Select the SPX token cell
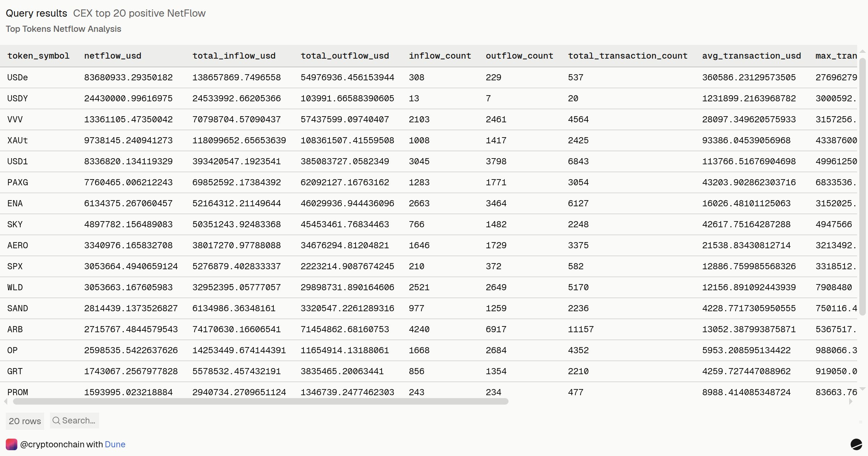This screenshot has width=868, height=456. [15, 266]
